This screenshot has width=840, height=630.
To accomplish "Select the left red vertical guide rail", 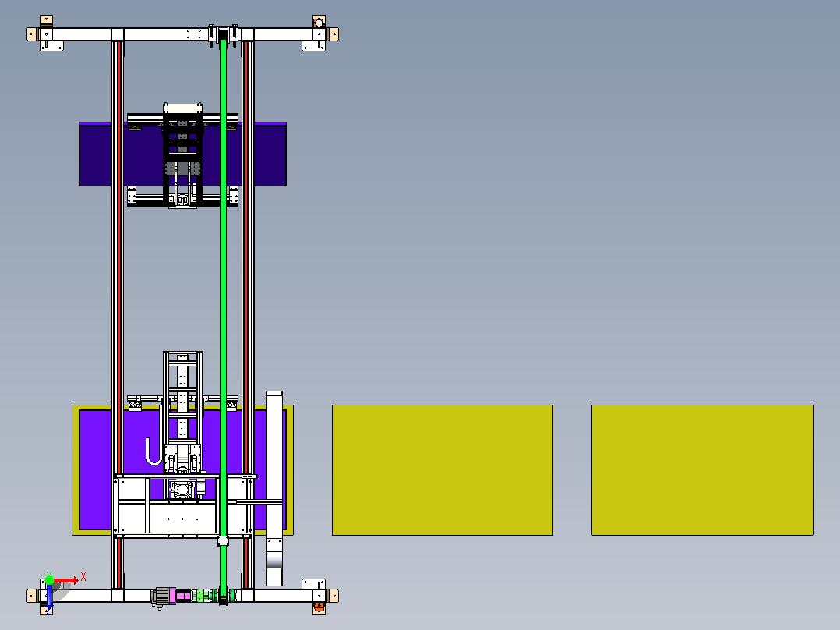I will click(120, 315).
